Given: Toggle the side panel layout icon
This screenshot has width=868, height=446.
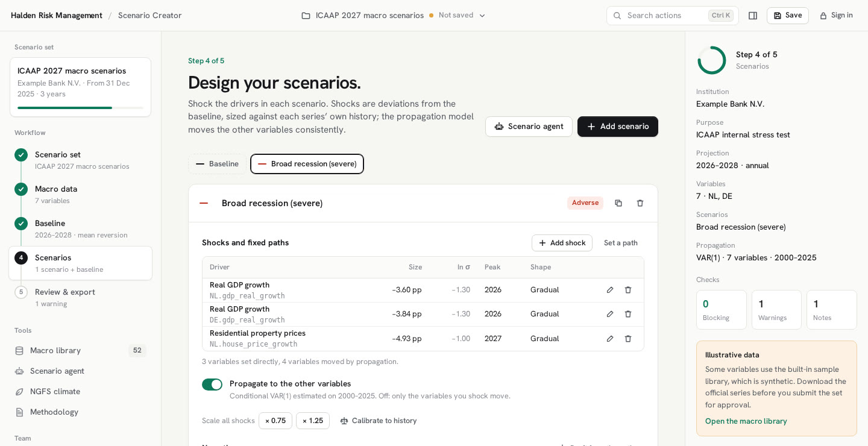Looking at the screenshot, I should pyautogui.click(x=753, y=16).
